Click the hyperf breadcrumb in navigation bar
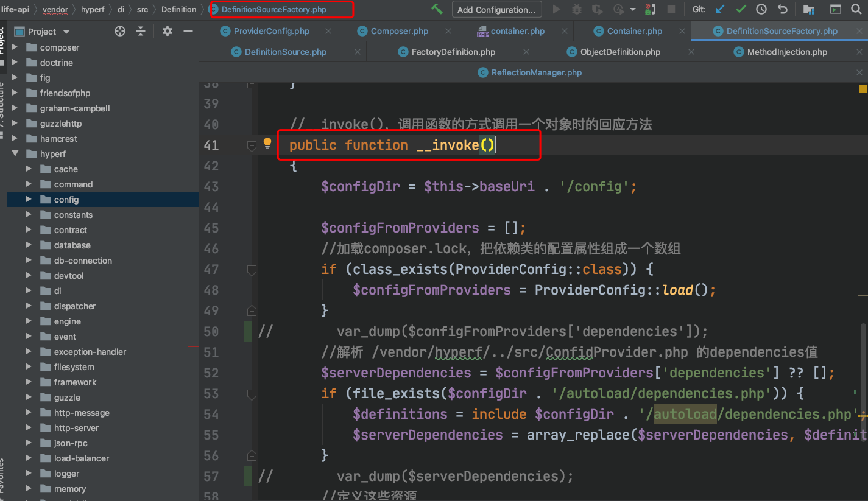The width and height of the screenshot is (868, 501). [93, 9]
